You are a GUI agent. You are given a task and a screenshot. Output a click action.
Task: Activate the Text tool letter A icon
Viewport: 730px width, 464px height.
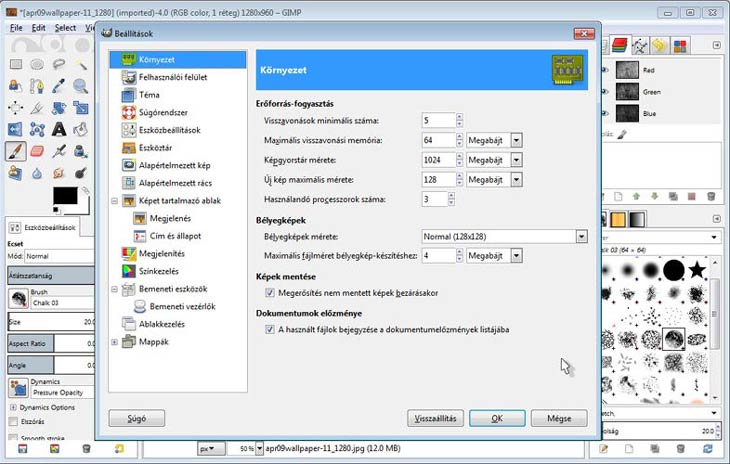point(60,129)
